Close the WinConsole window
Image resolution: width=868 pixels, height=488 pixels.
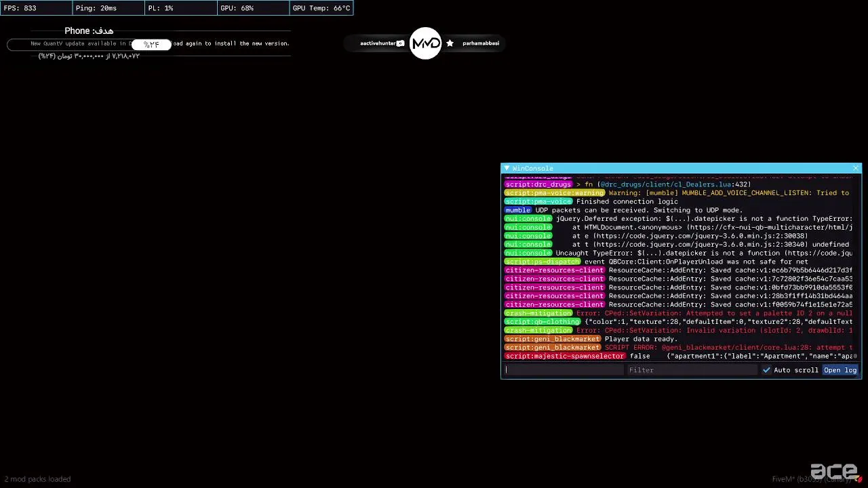coord(856,168)
